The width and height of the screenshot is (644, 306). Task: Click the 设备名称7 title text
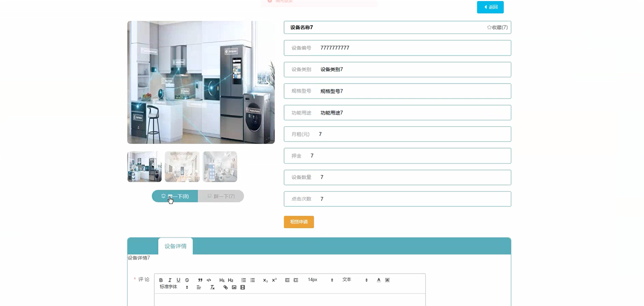coord(302,27)
